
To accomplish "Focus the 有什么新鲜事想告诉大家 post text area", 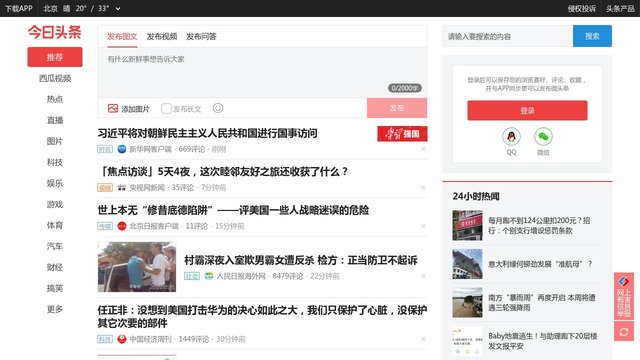I will point(262,72).
